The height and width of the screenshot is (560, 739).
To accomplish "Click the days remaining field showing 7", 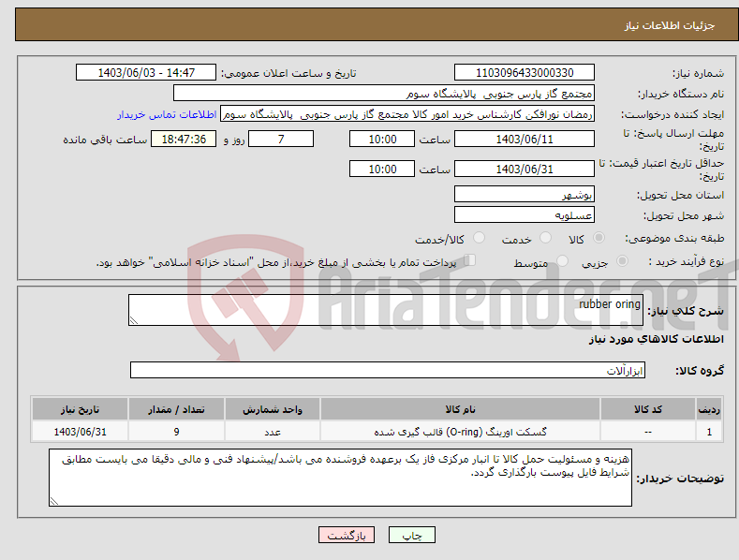I will click(x=281, y=139).
